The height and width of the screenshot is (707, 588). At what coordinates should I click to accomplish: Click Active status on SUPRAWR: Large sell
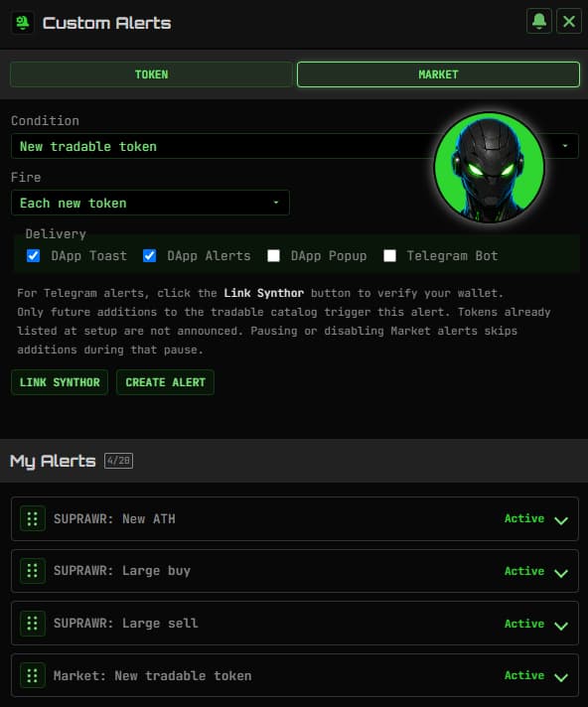coord(524,624)
